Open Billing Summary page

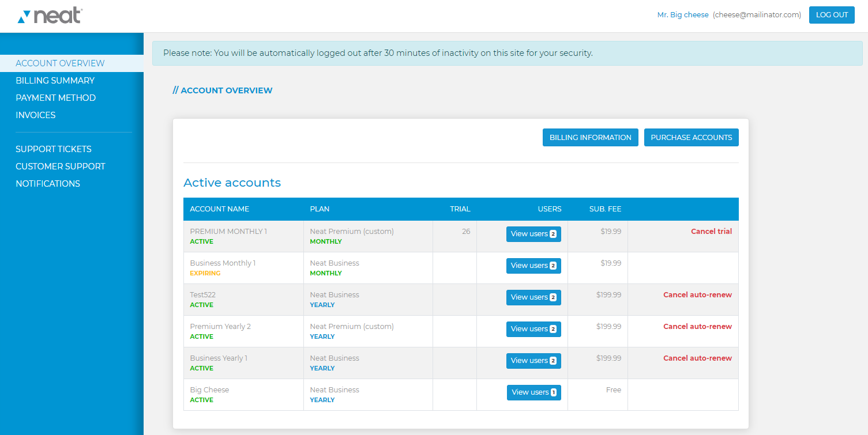(55, 81)
